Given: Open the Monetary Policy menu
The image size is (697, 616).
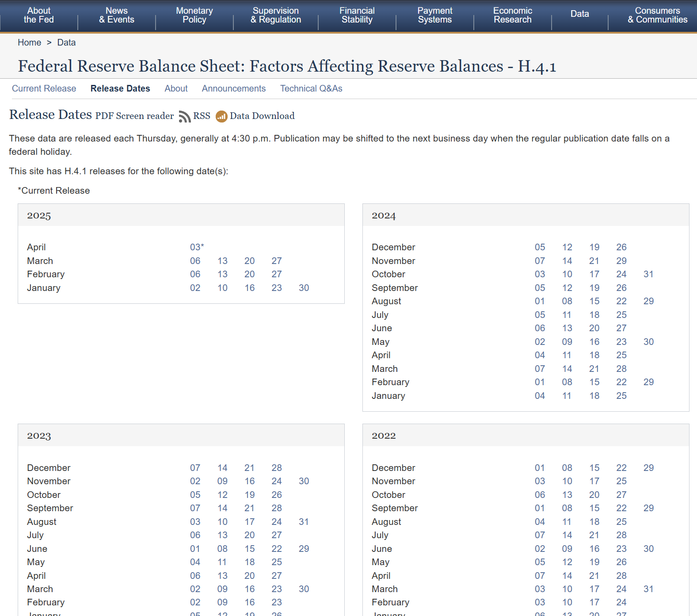Looking at the screenshot, I should [194, 15].
